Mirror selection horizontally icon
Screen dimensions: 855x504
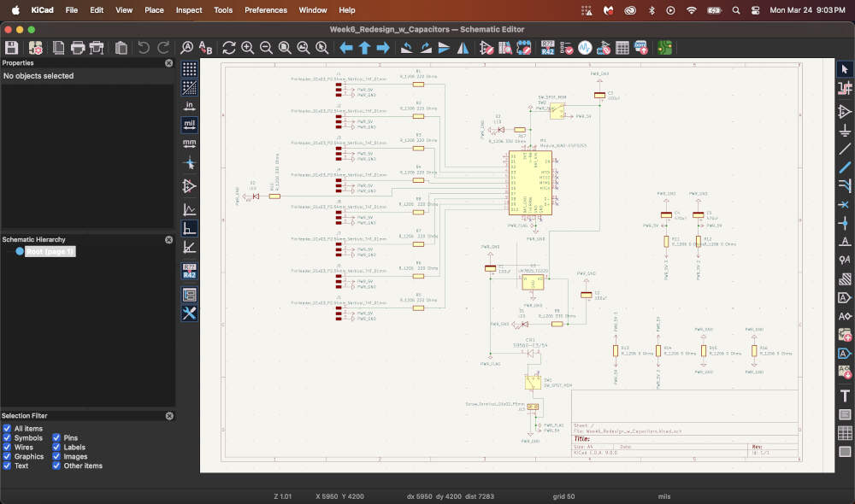(x=463, y=48)
